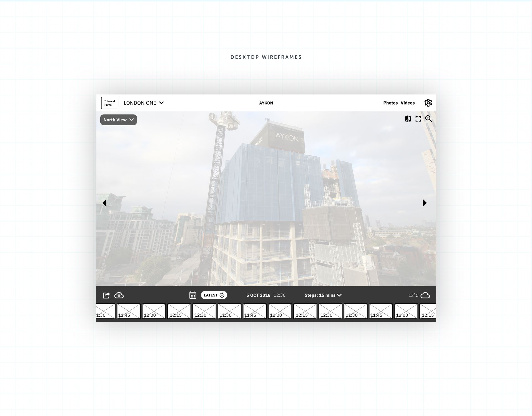The height and width of the screenshot is (416, 532).
Task: Expand the Steps 15 mins interval dropdown
Action: coord(323,295)
